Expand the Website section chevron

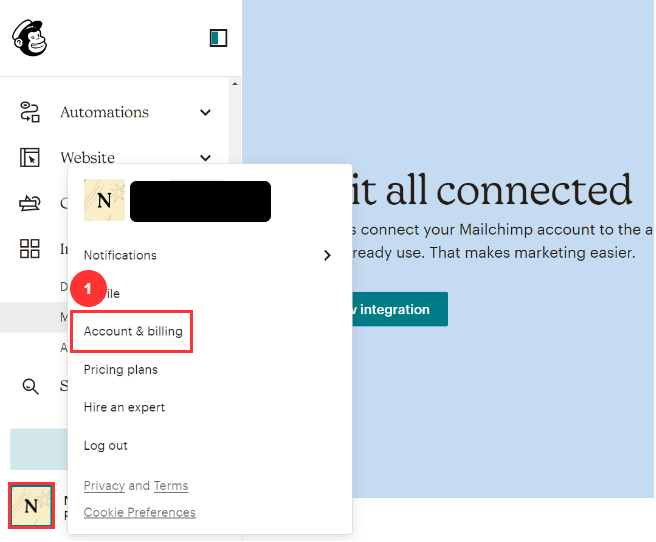(x=205, y=157)
